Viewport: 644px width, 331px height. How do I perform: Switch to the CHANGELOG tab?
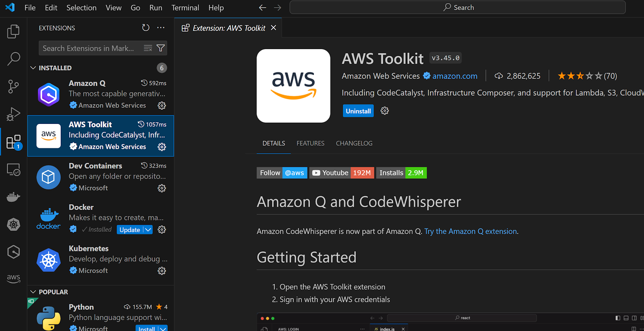[x=354, y=143]
